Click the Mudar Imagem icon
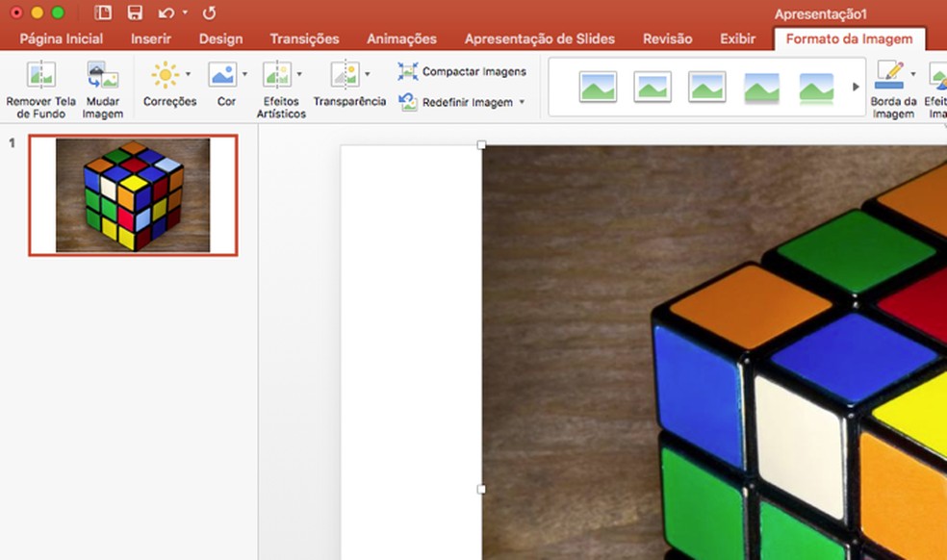Viewport: 947px width, 560px height. point(102,87)
